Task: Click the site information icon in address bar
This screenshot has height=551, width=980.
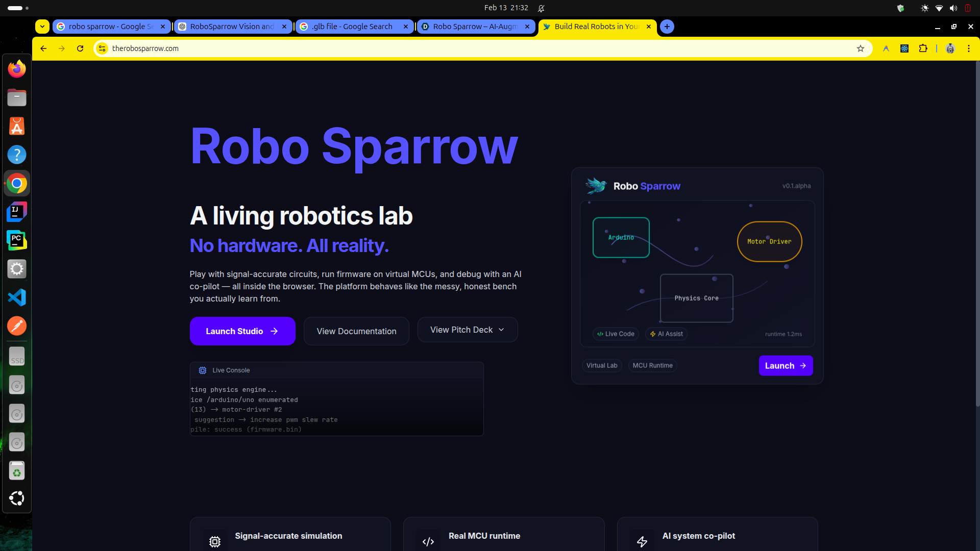Action: tap(102, 48)
